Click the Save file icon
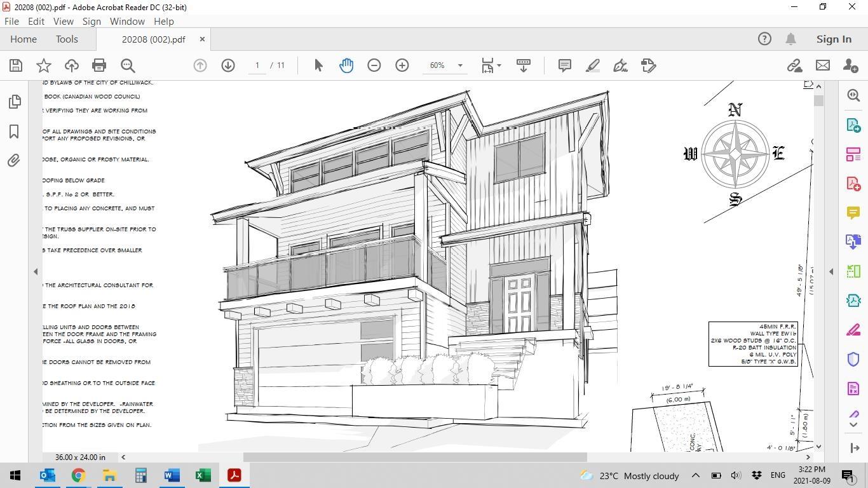Screen dimensions: 868x488 coord(16,65)
